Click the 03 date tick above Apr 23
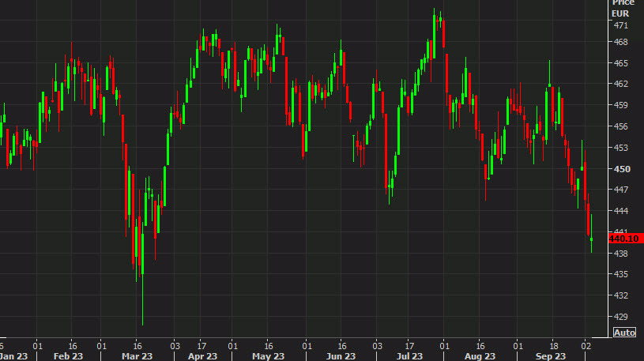 tap(175, 346)
